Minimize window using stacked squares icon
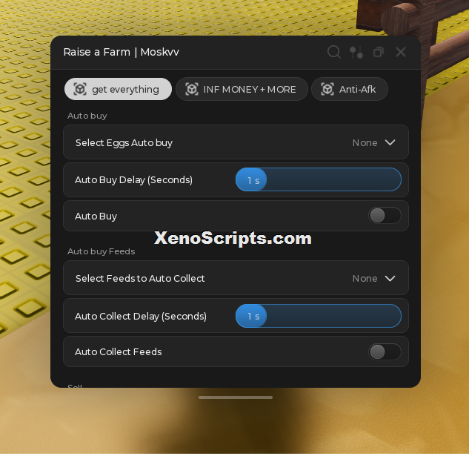Screen dimensions: 469x476 click(x=379, y=52)
